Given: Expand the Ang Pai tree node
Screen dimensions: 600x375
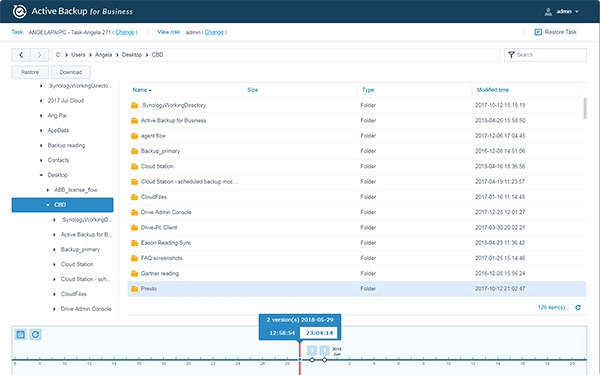Looking at the screenshot, I should [41, 116].
